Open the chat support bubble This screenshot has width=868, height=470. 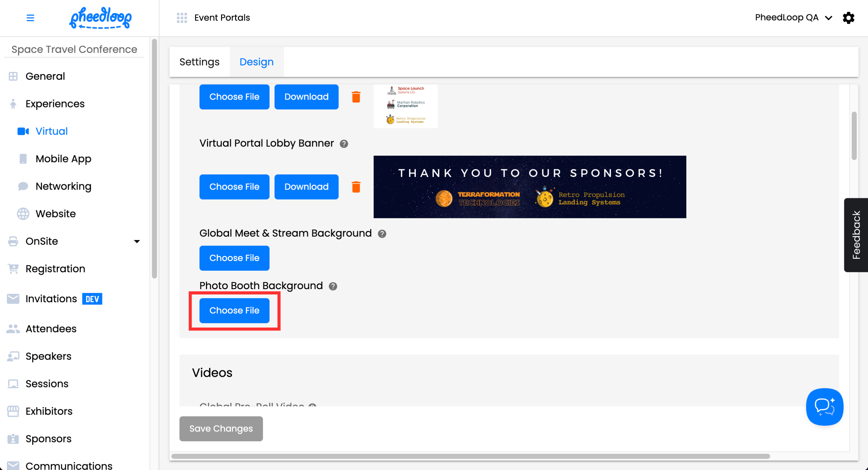pyautogui.click(x=824, y=407)
